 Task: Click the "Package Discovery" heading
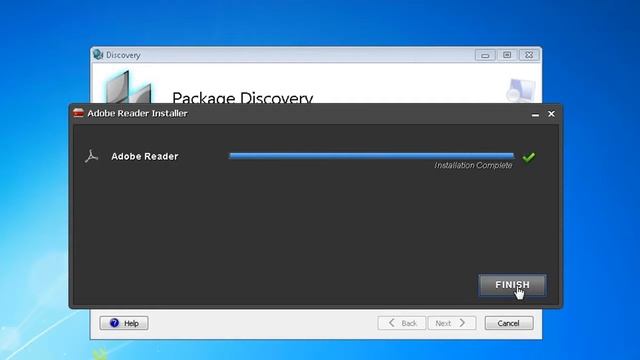point(242,97)
